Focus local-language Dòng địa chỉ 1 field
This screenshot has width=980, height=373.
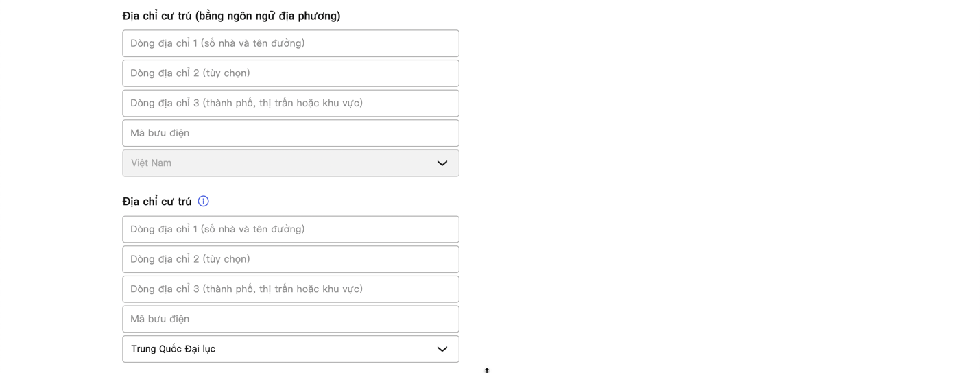290,43
